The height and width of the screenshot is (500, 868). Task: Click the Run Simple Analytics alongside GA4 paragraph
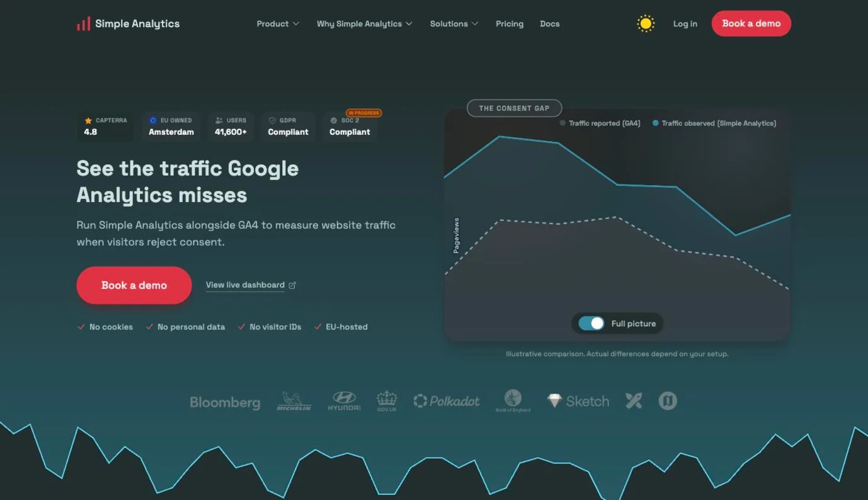[236, 234]
